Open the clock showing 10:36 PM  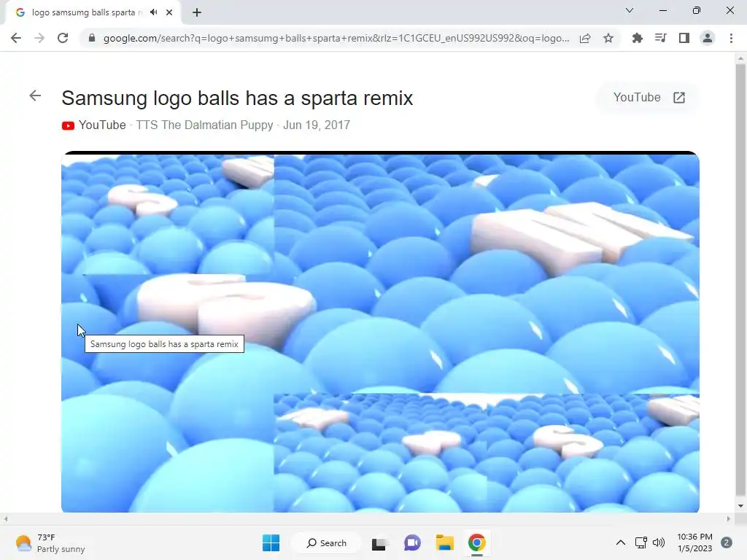(x=694, y=542)
